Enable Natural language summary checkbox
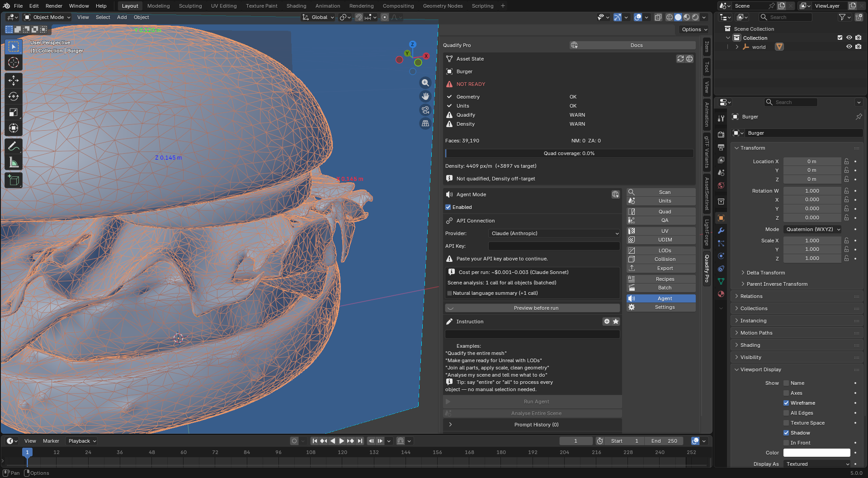 click(x=450, y=293)
